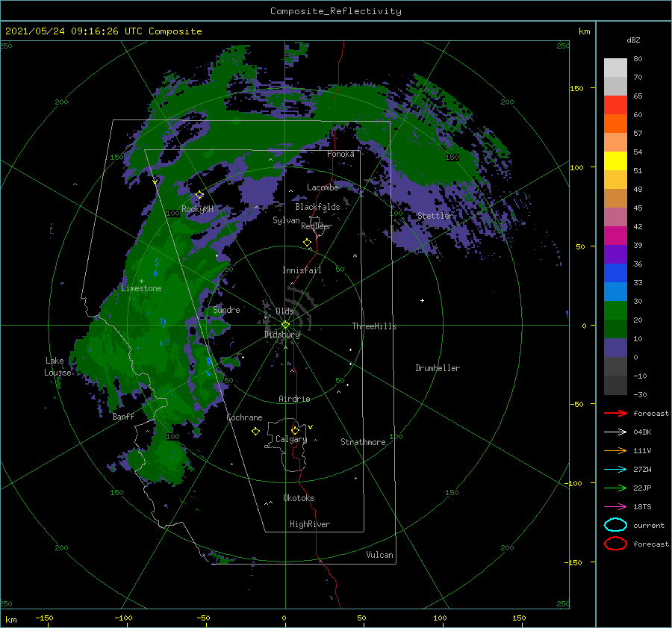Click the Lacombe city label
This screenshot has width=672, height=628.
(323, 187)
